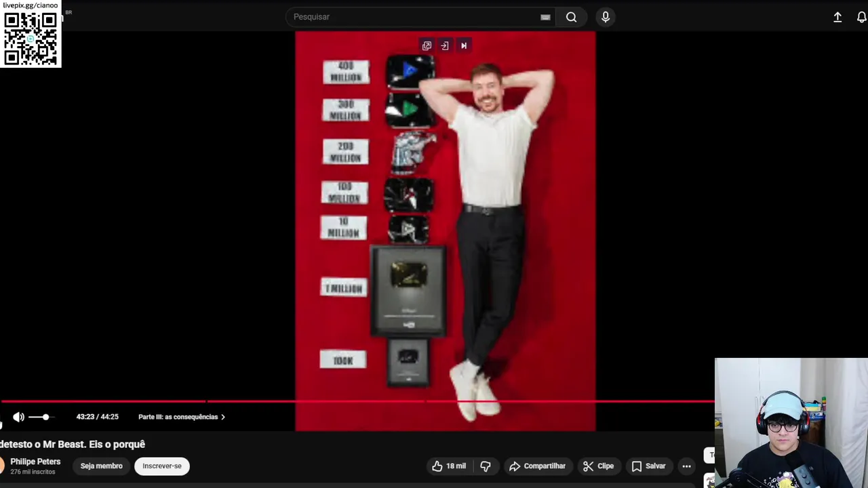Click the "276 mil inscritos" subscriber count

(x=33, y=472)
